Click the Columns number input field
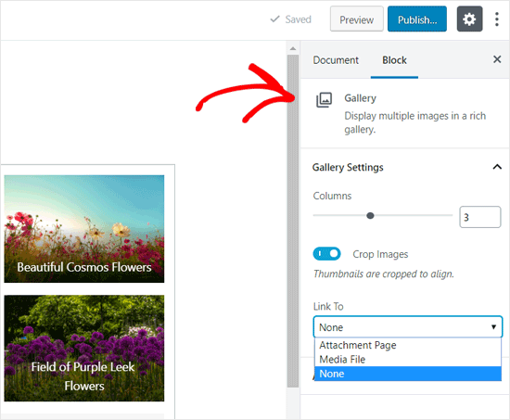The image size is (510, 420). 479,217
